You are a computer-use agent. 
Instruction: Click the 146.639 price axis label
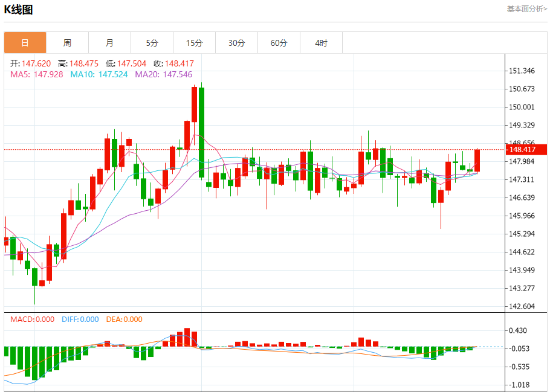pyautogui.click(x=522, y=198)
